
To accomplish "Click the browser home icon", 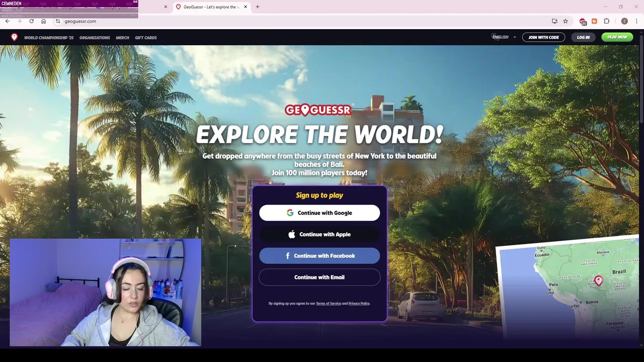I will 43,21.
